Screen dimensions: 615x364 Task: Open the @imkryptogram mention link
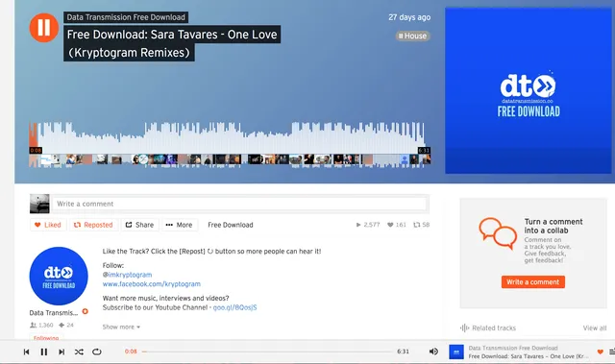point(127,275)
